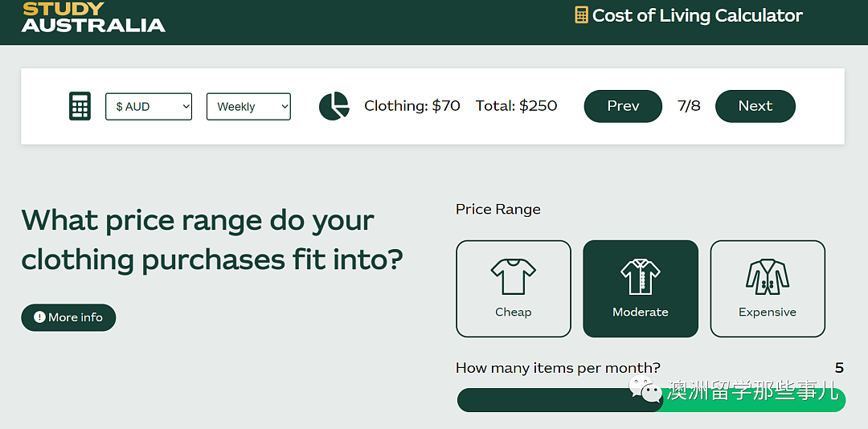Click the Clothing: $70 amount text

(x=411, y=106)
